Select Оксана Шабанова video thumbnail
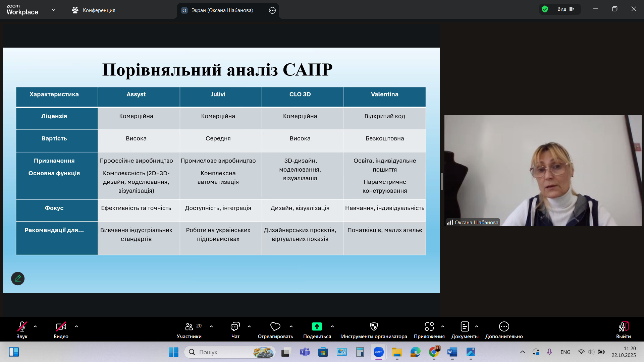This screenshot has width=644, height=362. click(x=543, y=170)
